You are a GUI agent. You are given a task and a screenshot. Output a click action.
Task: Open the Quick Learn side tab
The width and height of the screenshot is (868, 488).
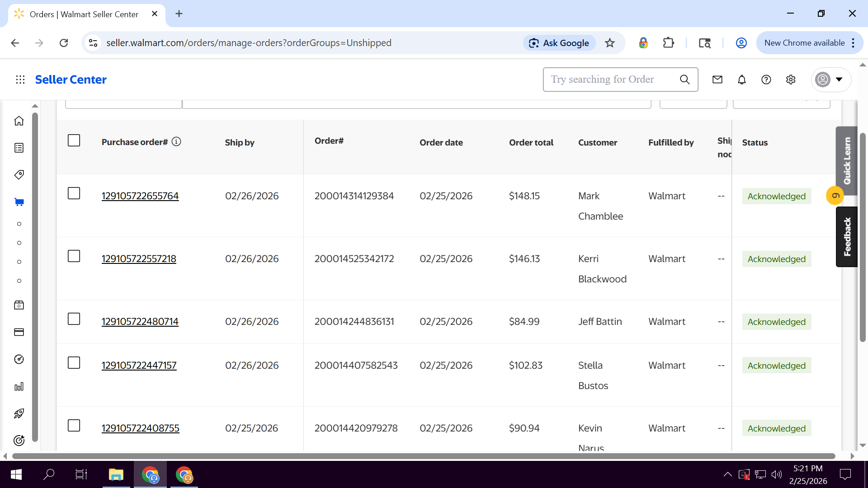pos(847,160)
